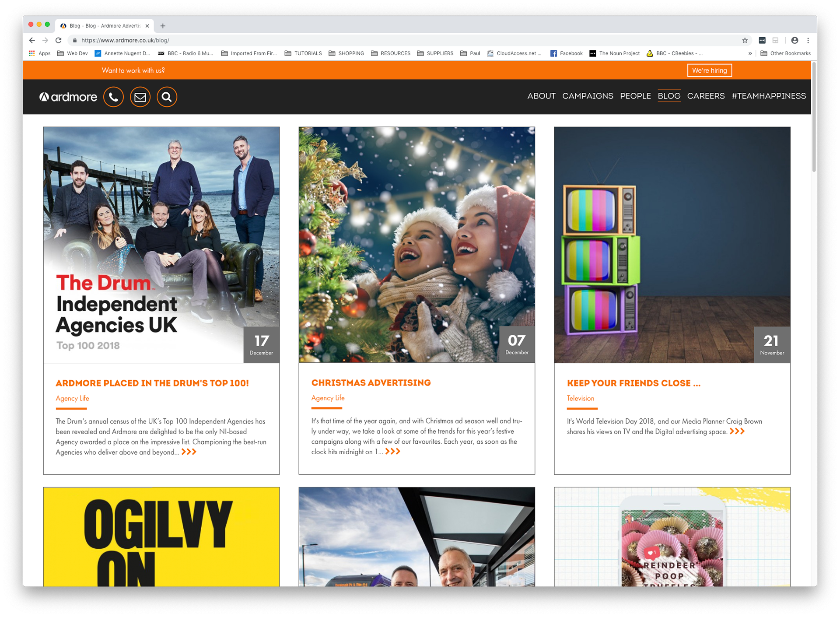Image resolution: width=840 pixels, height=617 pixels.
Task: Click the Television category link
Action: point(581,398)
